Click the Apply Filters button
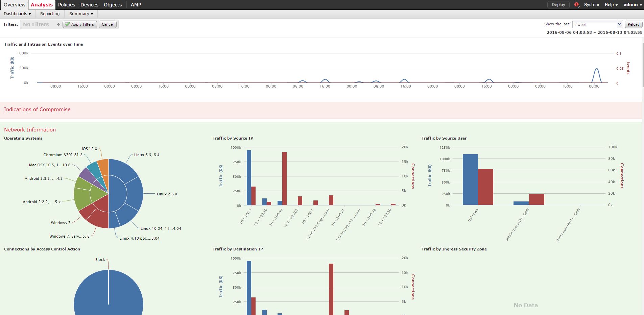The height and width of the screenshot is (315, 644). (x=80, y=24)
